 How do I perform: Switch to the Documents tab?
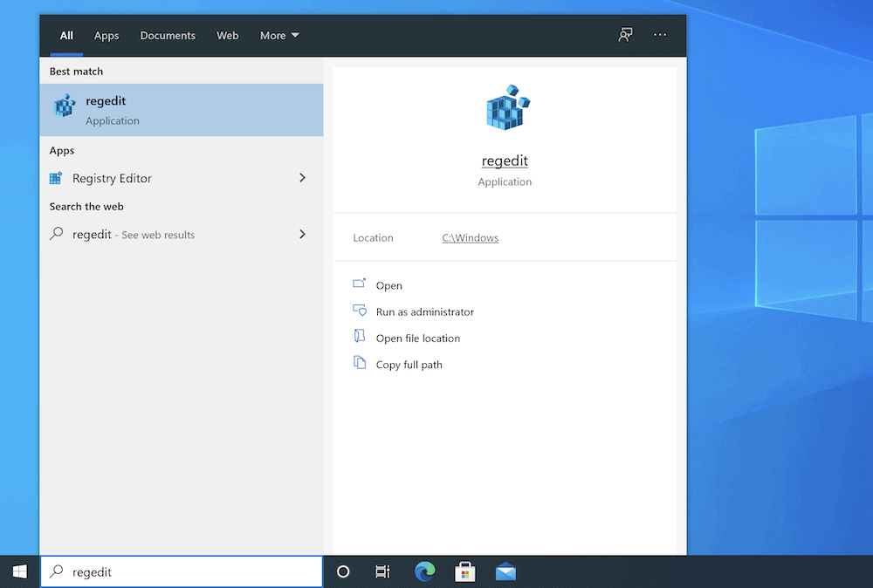pyautogui.click(x=168, y=35)
